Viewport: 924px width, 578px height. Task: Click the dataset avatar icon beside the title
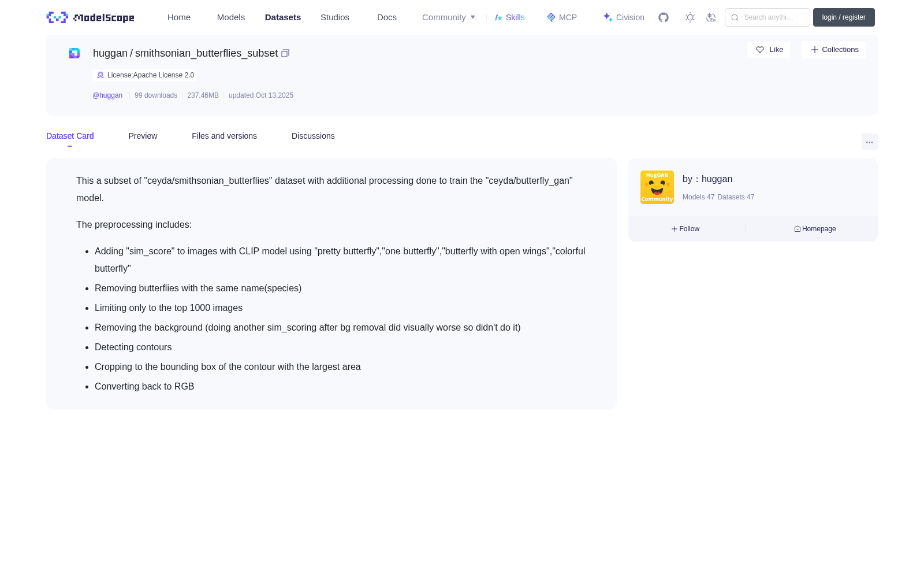(x=74, y=53)
